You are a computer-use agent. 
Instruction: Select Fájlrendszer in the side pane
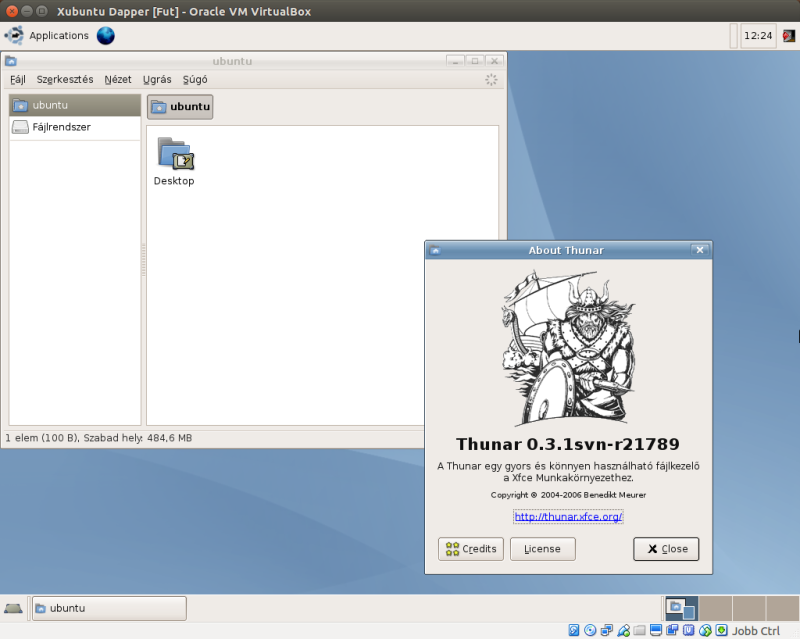click(75, 127)
